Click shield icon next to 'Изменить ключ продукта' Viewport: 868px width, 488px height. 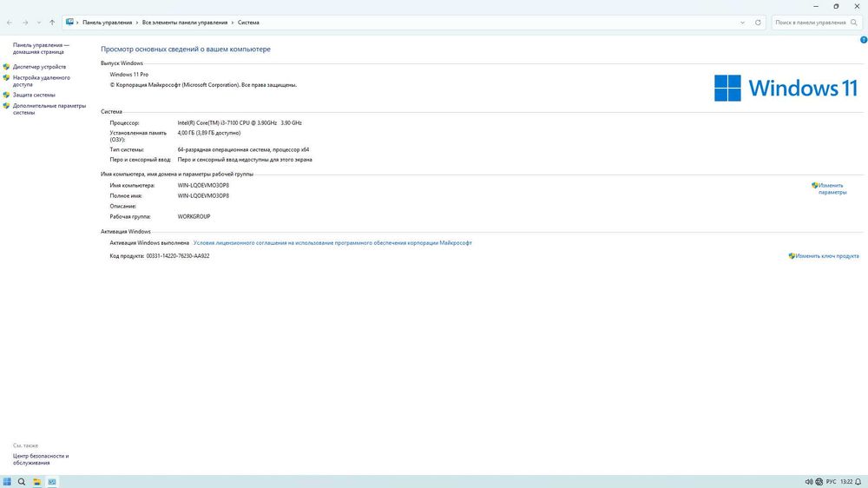(x=792, y=256)
